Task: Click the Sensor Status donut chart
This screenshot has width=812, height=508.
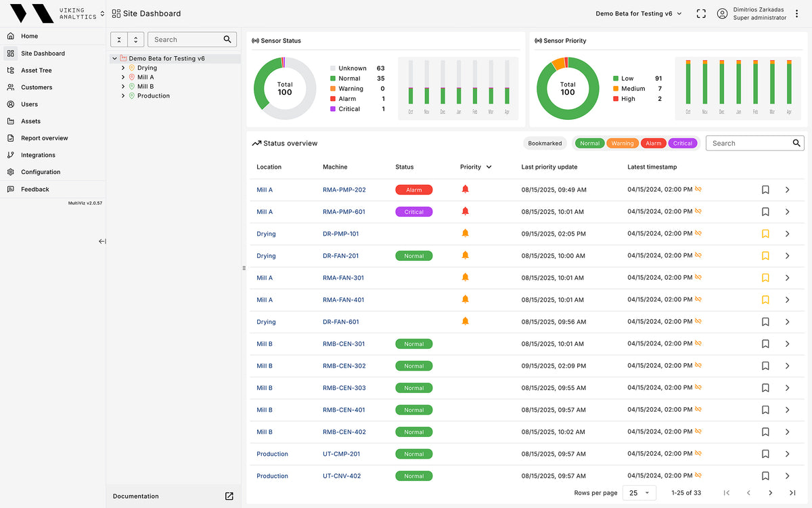Action: point(285,88)
